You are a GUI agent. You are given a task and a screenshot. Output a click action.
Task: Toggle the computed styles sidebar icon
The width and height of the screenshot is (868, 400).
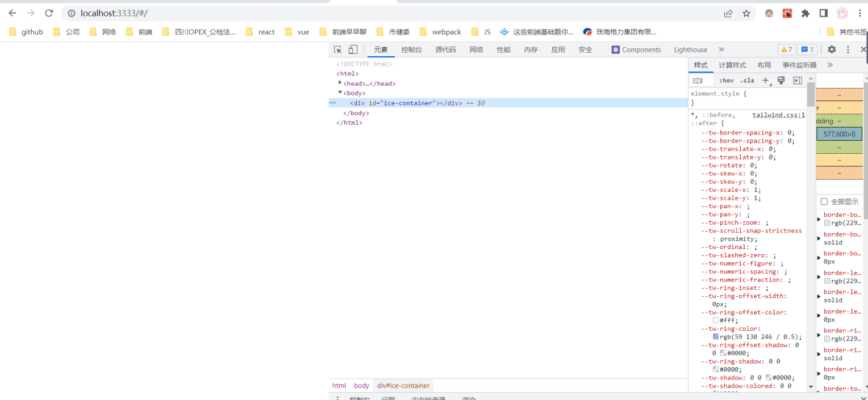tap(797, 81)
